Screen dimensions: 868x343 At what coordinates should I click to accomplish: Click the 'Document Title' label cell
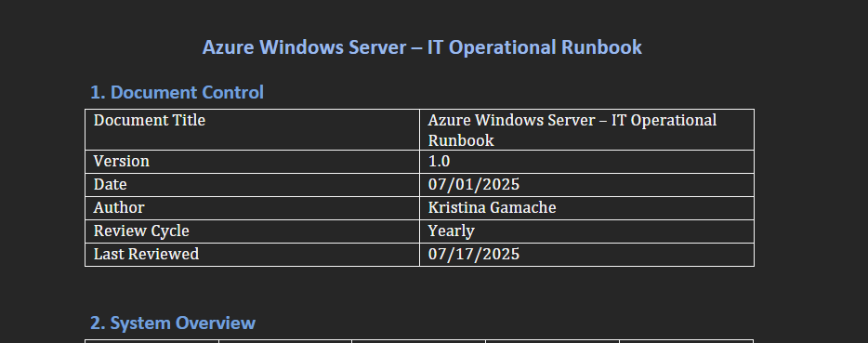pyautogui.click(x=253, y=129)
